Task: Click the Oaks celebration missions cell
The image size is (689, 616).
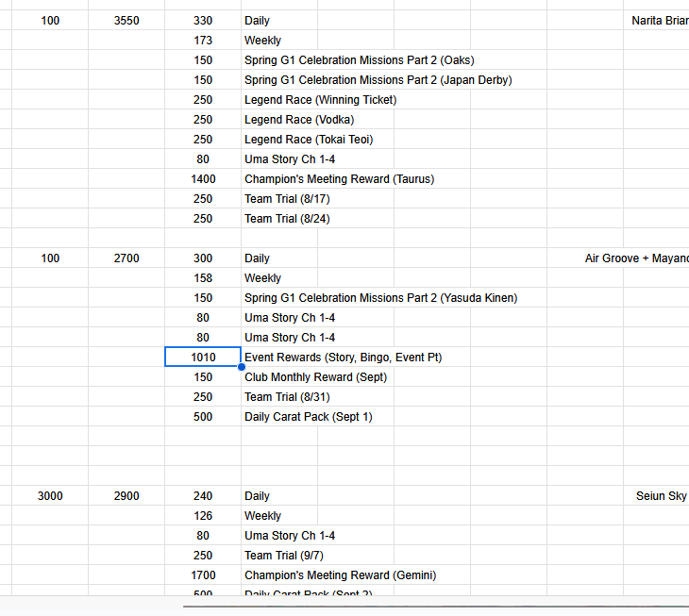Action: point(359,60)
